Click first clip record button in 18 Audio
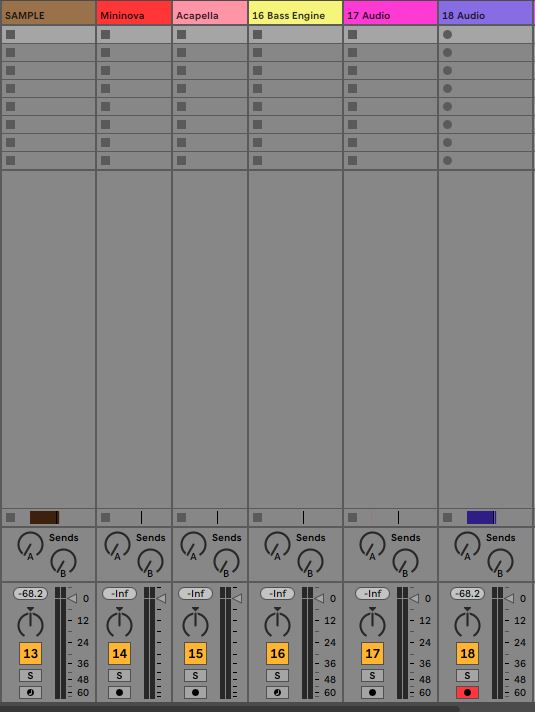The width and height of the screenshot is (535, 712). point(447,35)
